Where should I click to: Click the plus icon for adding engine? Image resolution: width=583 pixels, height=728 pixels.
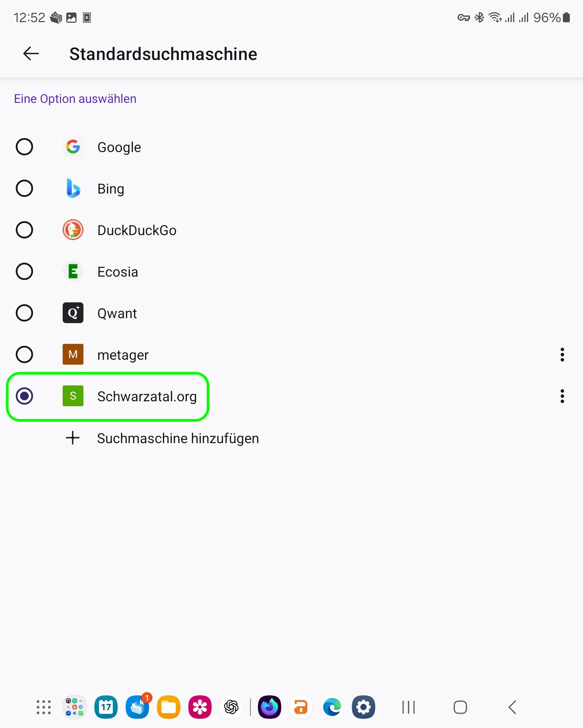tap(73, 438)
